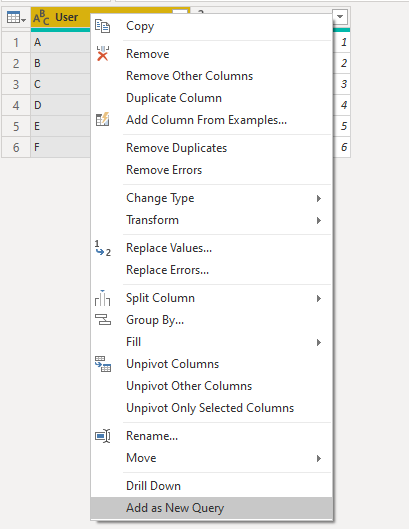
Task: Open the Fill menu entry
Action: 211,342
